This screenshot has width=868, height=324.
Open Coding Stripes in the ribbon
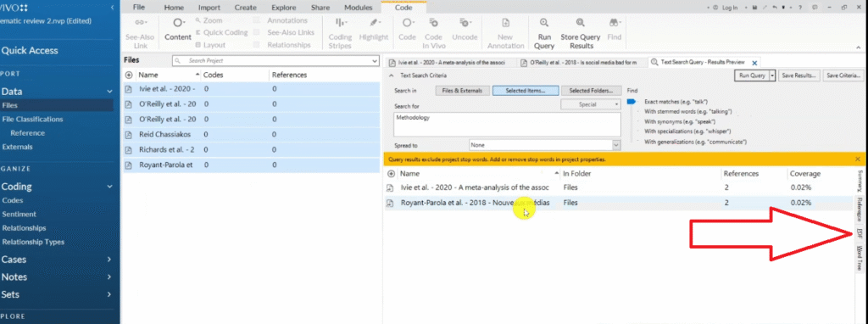[340, 32]
